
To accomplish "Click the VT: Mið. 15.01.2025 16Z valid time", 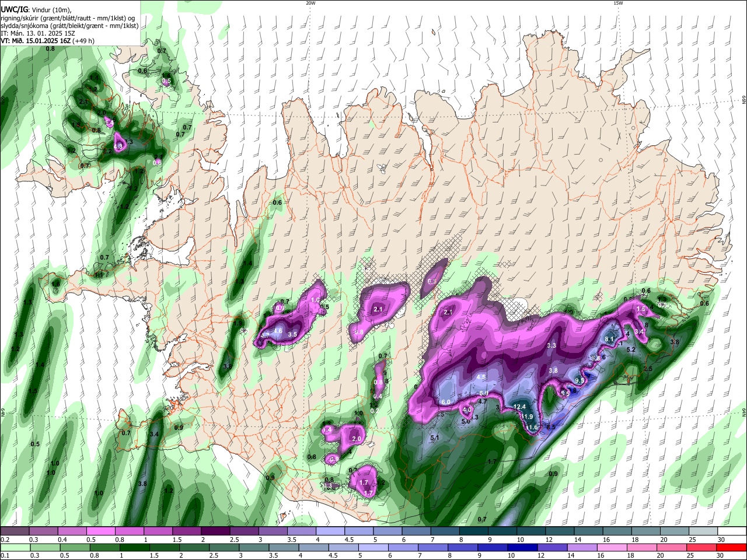I will click(48, 41).
